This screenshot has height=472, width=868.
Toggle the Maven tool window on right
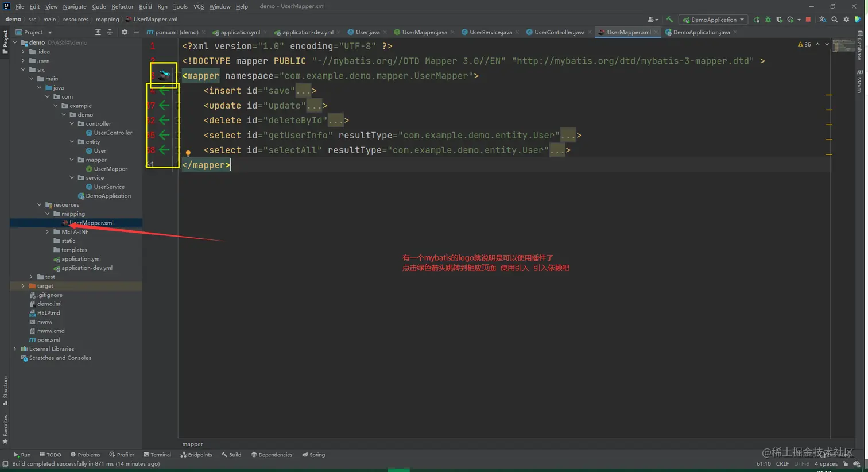click(x=859, y=81)
